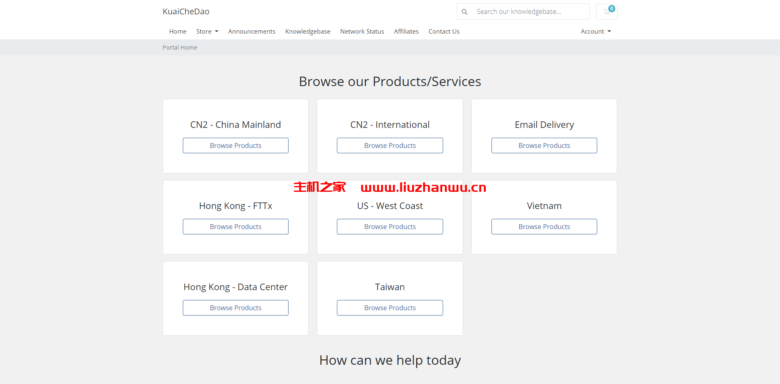Browse Products for US - West Coast
780x384 pixels.
(x=390, y=227)
